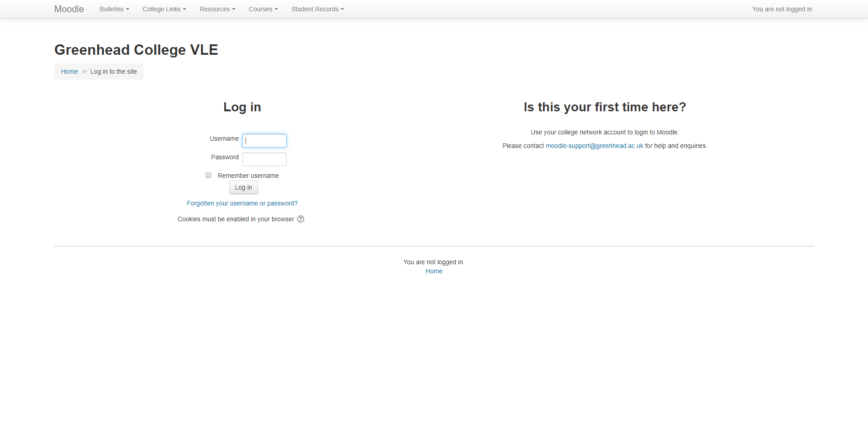The image size is (868, 424).
Task: Click Home in the breadcrumb
Action: [x=69, y=71]
